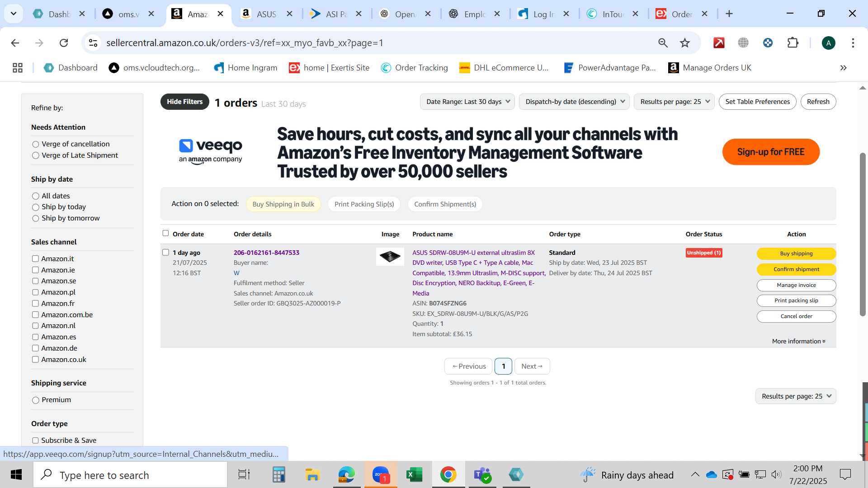Open Task View in taskbar
868x488 pixels.
coord(244,474)
